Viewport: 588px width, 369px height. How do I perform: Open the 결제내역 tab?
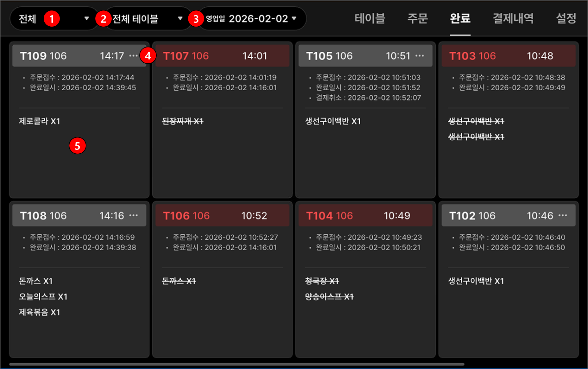(513, 18)
